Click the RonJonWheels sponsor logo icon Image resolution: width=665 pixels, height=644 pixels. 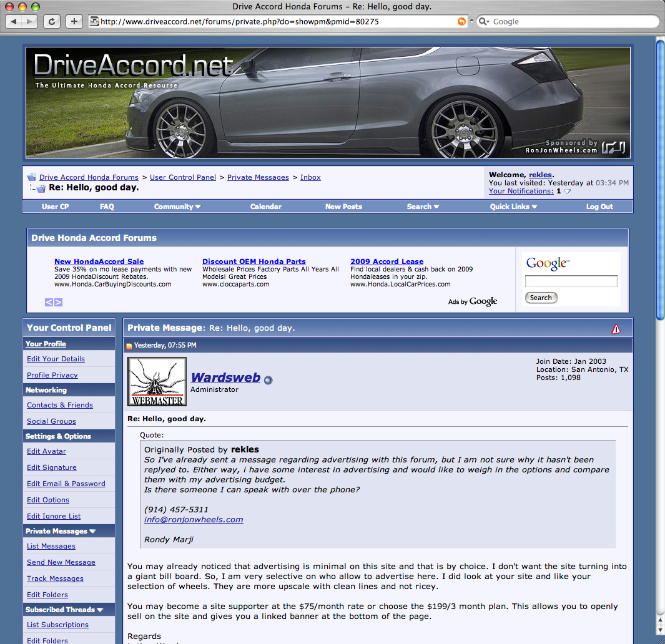pos(613,147)
